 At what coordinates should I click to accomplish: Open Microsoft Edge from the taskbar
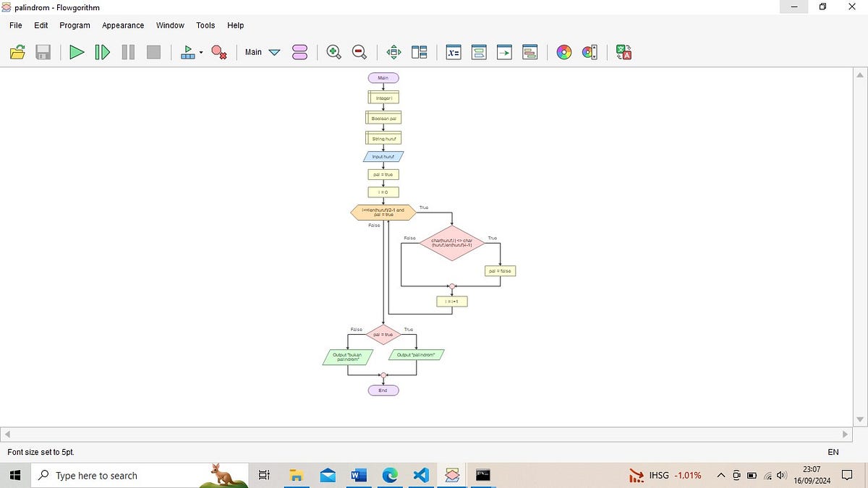pyautogui.click(x=390, y=475)
